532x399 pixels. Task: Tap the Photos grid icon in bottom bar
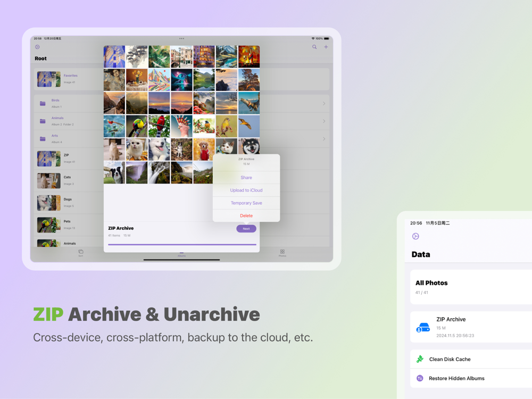tap(282, 253)
